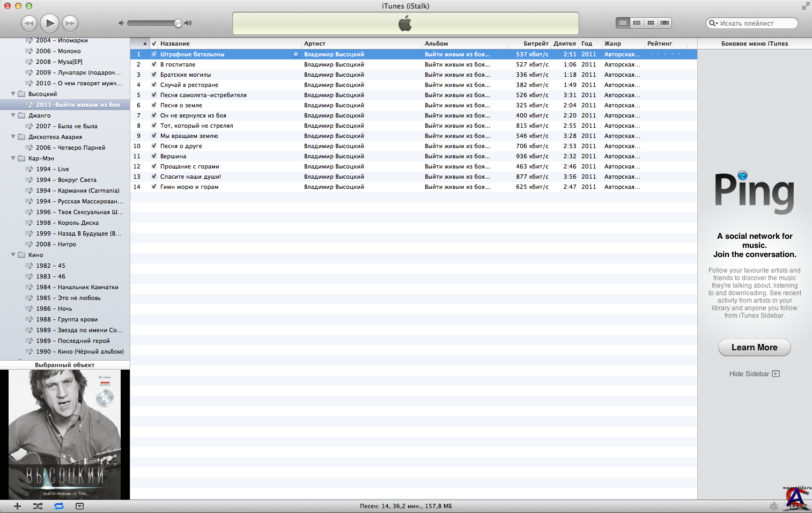Screen dimensions: 812x513
Task: Sort tracks by the 'Артист' column header
Action: coord(315,43)
